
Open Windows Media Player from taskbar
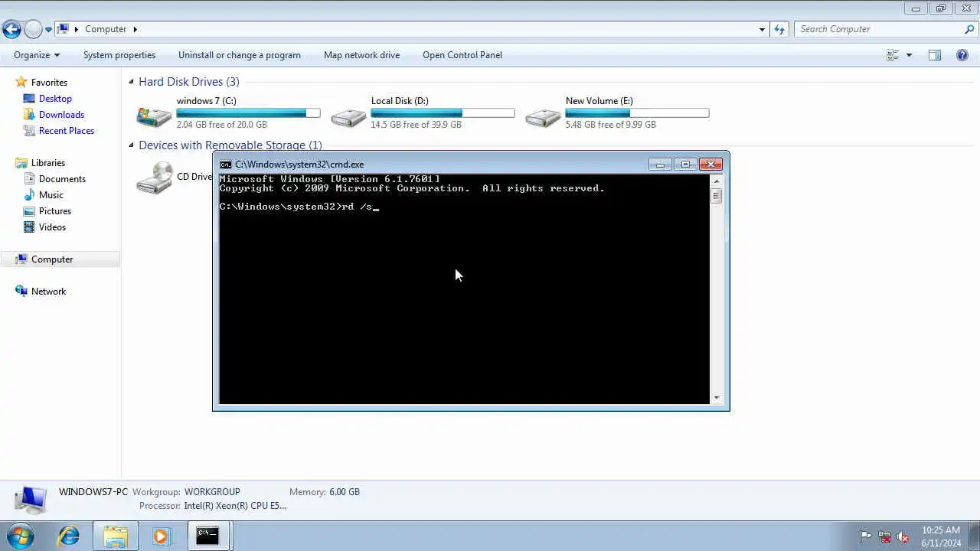pos(161,536)
